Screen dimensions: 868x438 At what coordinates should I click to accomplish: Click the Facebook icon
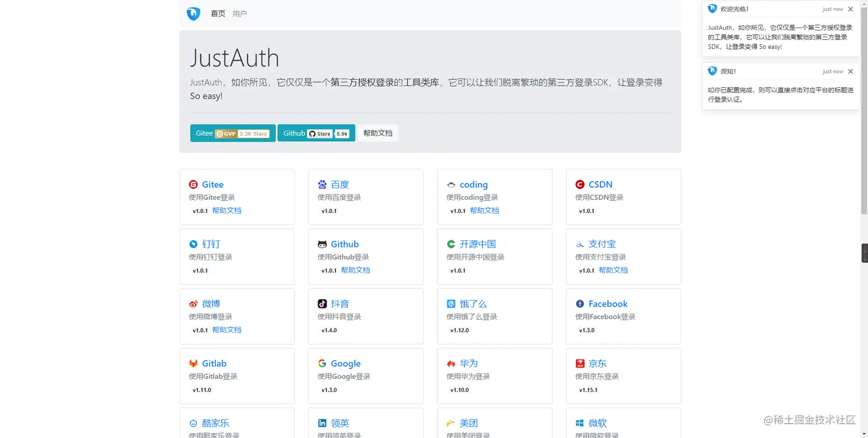point(580,304)
